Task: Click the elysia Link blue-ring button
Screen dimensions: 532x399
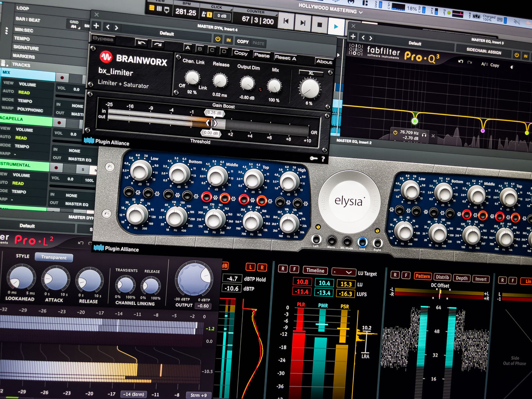Action: pos(362,241)
